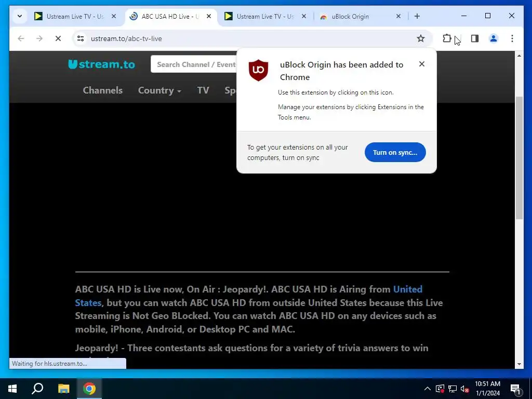This screenshot has height=399, width=532.
Task: Click text 'To get your extensions on all your computers'
Action: [298, 152]
